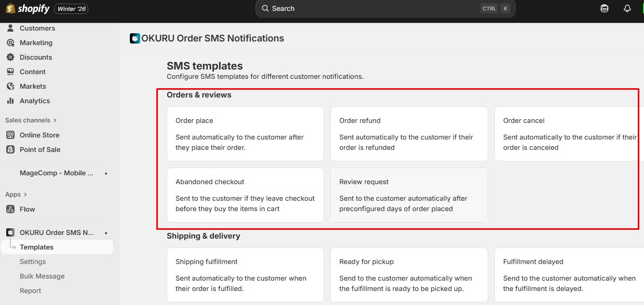Select the Ready for pickup template
Image resolution: width=644 pixels, height=305 pixels.
coord(409,275)
